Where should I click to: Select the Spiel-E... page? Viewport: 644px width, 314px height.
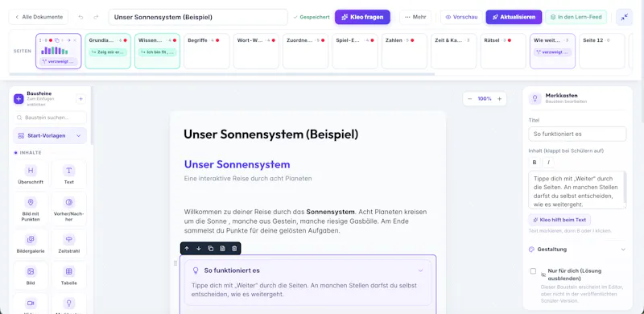point(355,51)
